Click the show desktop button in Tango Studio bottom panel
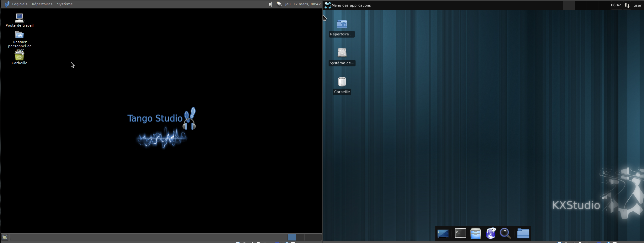Screen dimensions: 644x243 coord(5,237)
